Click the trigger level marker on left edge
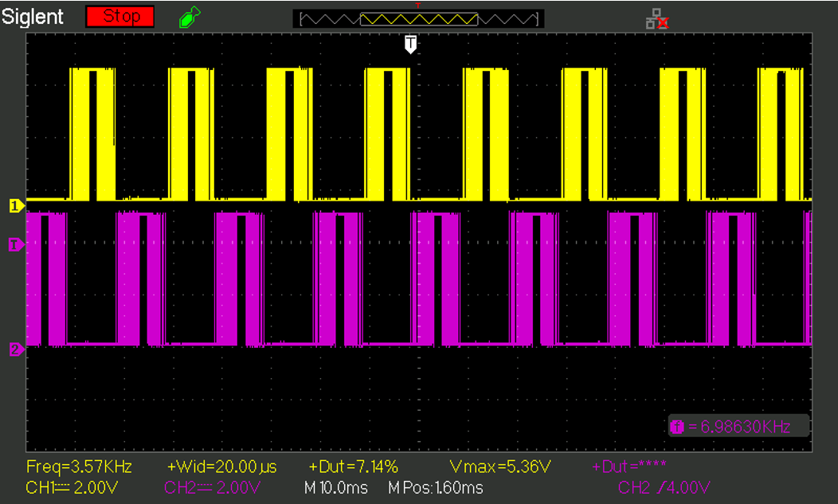The width and height of the screenshot is (838, 504). [14, 244]
